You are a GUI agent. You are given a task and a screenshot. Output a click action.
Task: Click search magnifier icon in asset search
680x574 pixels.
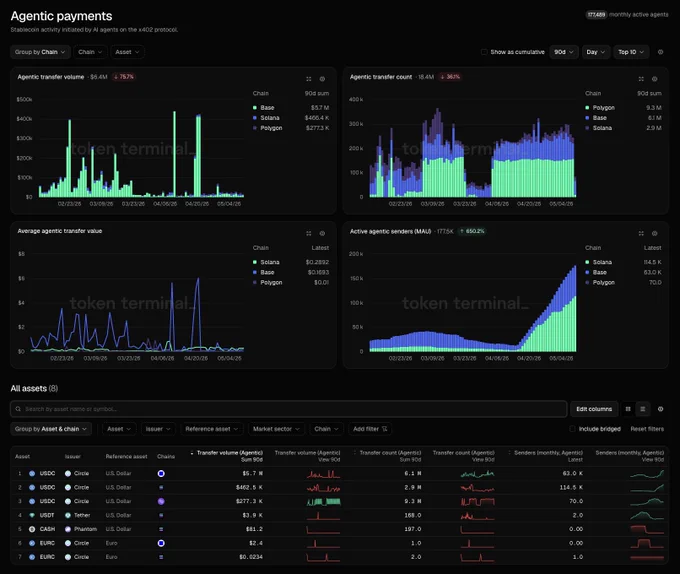pyautogui.click(x=18, y=409)
